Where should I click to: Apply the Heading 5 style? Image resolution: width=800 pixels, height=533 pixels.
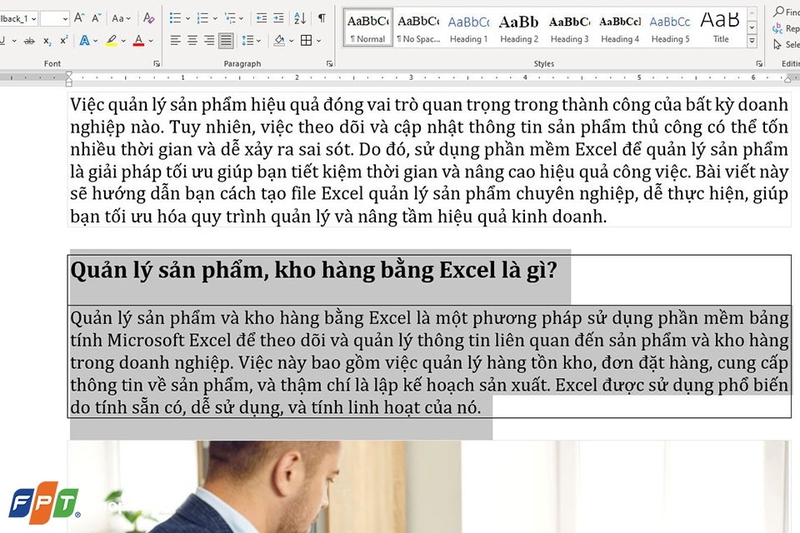pyautogui.click(x=670, y=28)
